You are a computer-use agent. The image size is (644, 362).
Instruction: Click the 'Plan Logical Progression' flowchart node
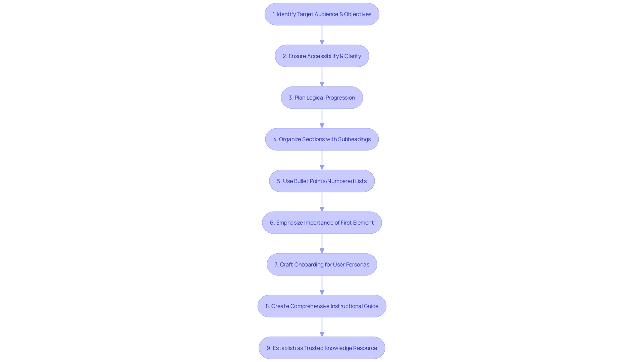click(322, 97)
